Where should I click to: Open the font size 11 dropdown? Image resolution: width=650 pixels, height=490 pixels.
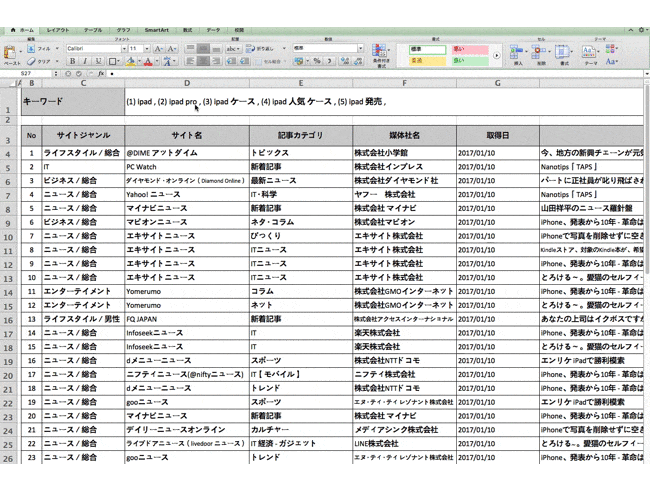click(147, 49)
